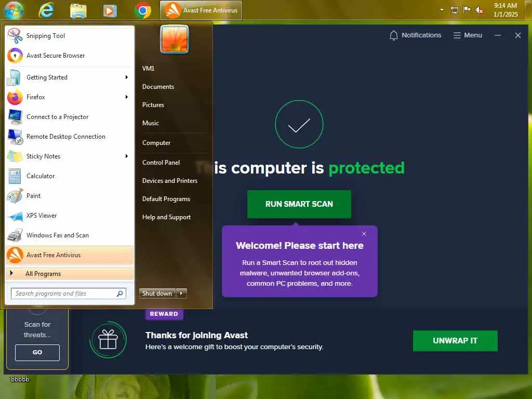
Task: Open XPS Viewer icon
Action: (x=15, y=216)
